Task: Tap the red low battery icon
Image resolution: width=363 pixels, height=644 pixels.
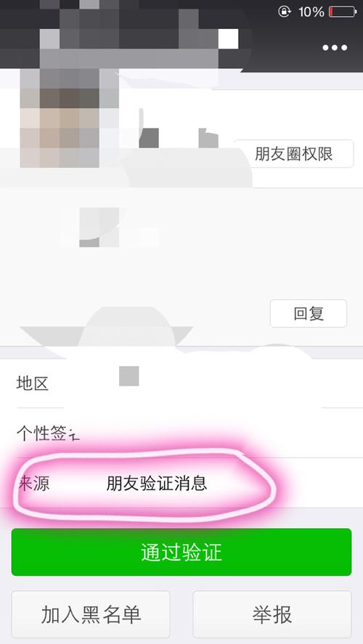Action: pyautogui.click(x=343, y=12)
